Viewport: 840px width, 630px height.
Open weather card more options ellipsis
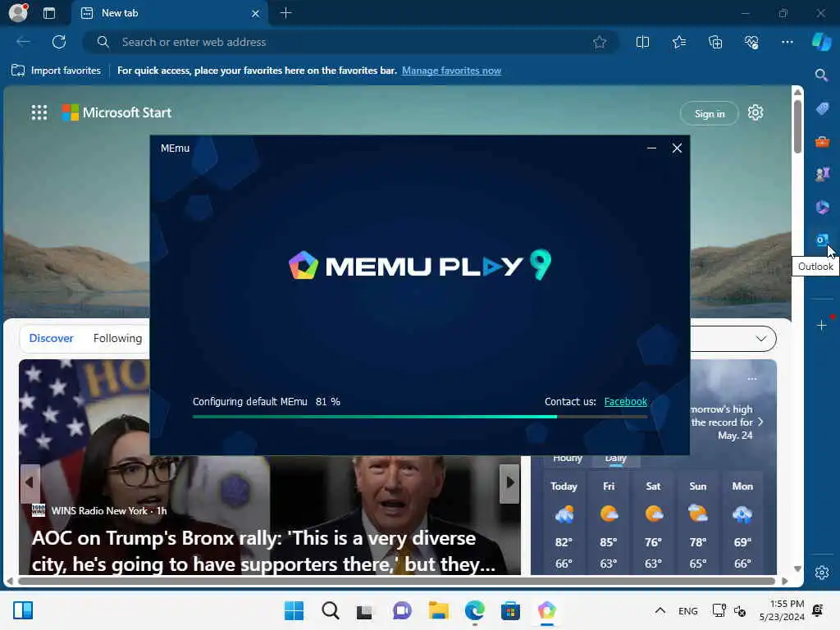752,379
